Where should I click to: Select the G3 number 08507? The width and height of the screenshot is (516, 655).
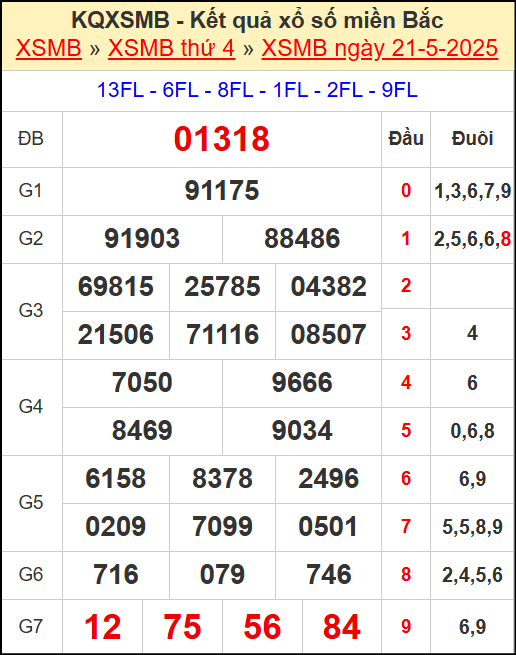point(328,335)
